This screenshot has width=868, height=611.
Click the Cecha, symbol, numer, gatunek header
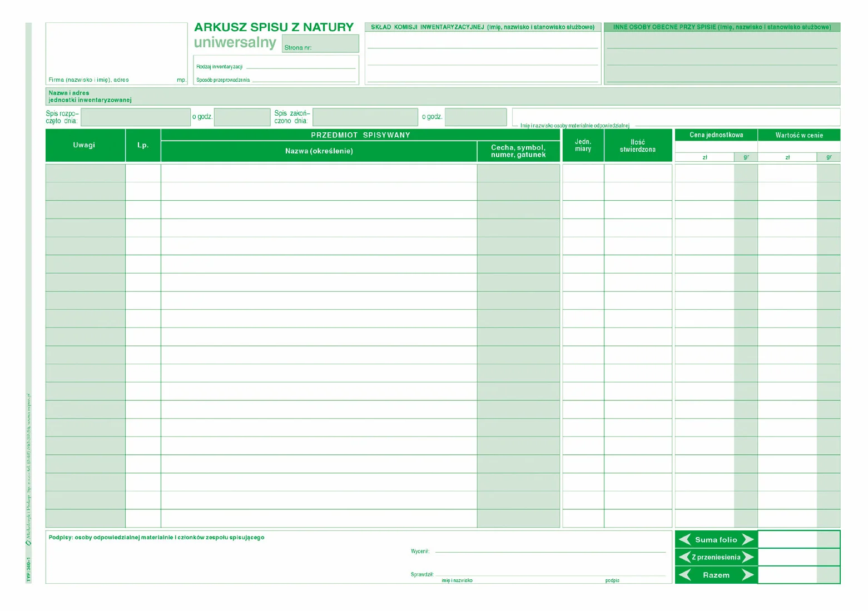518,151
